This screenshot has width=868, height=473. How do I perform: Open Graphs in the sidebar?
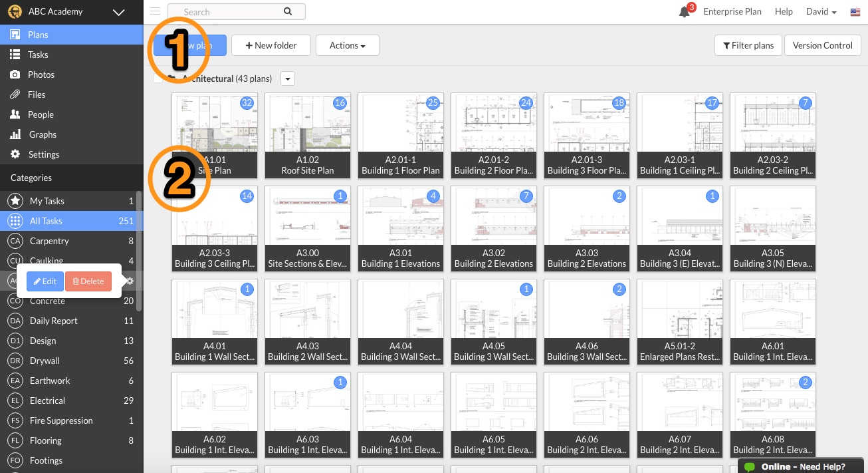72,134
